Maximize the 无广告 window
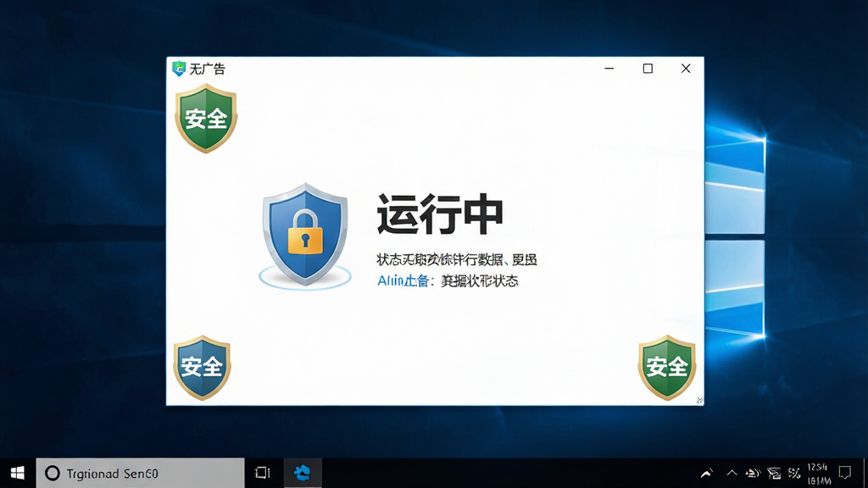The image size is (868, 488). (648, 69)
